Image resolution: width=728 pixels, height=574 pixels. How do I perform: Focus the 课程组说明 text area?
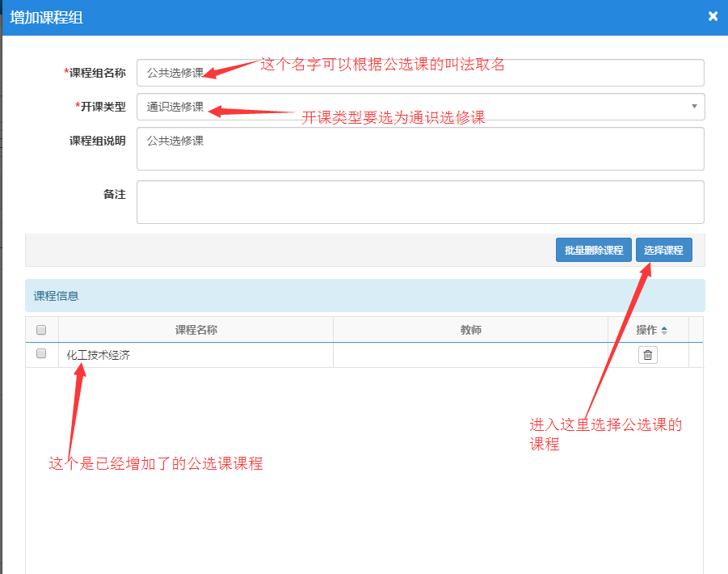[x=420, y=149]
